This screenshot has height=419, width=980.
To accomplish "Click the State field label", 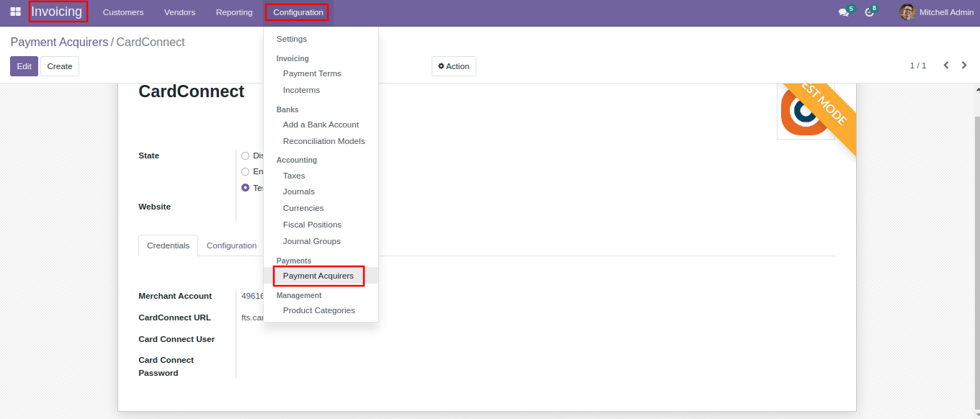I will pyautogui.click(x=148, y=156).
